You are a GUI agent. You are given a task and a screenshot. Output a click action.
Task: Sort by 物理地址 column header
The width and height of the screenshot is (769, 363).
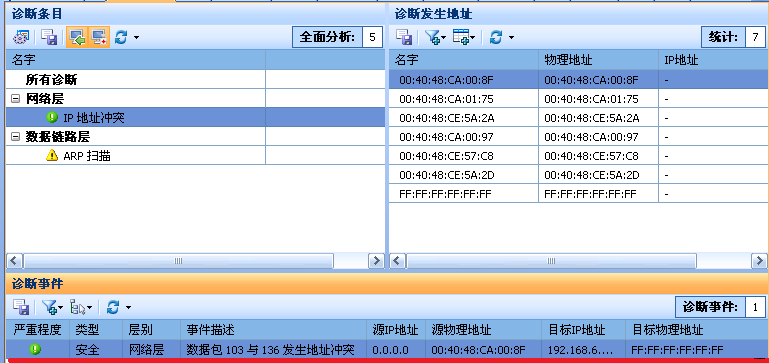pos(598,60)
